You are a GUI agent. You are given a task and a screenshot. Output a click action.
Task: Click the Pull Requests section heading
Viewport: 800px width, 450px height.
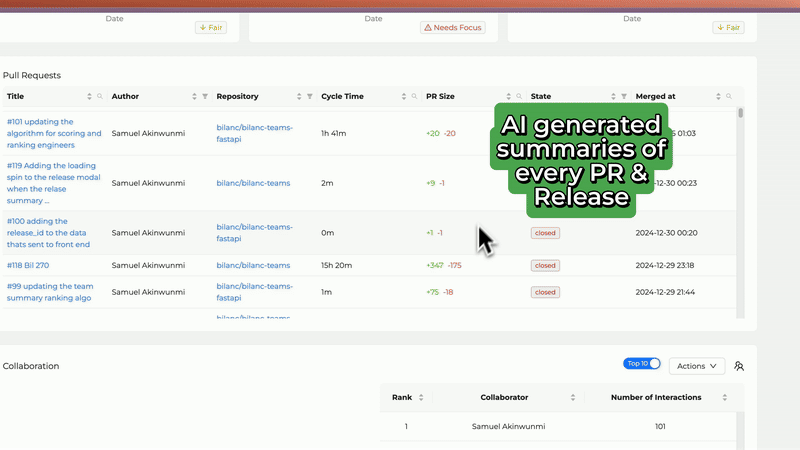click(x=32, y=75)
